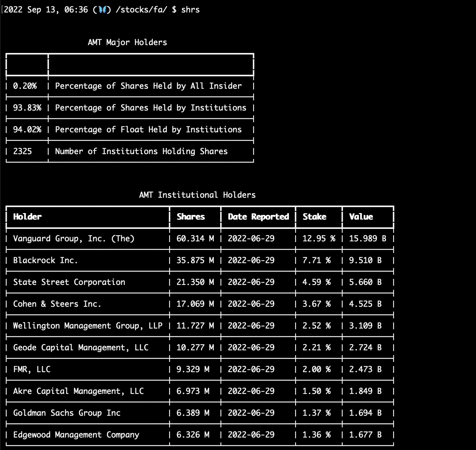Image resolution: width=476 pixels, height=450 pixels.
Task: Select 'Edgewood Management Company' holder
Action: [x=76, y=435]
